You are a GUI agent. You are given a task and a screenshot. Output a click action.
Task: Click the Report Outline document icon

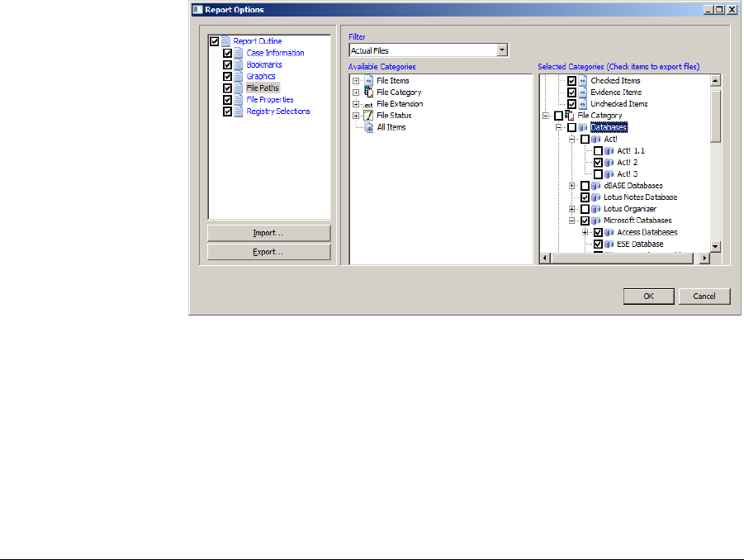[x=226, y=41]
